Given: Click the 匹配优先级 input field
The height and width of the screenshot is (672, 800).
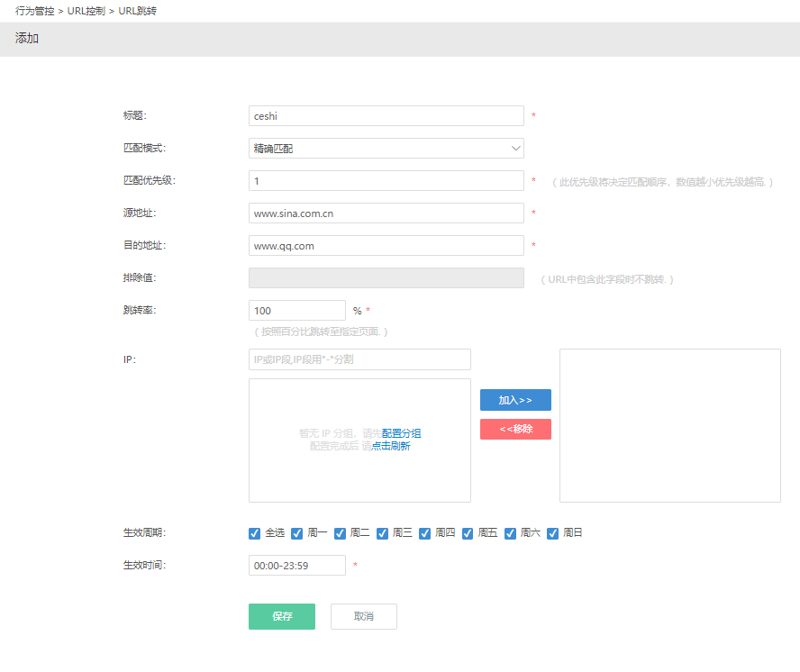Looking at the screenshot, I should point(386,181).
